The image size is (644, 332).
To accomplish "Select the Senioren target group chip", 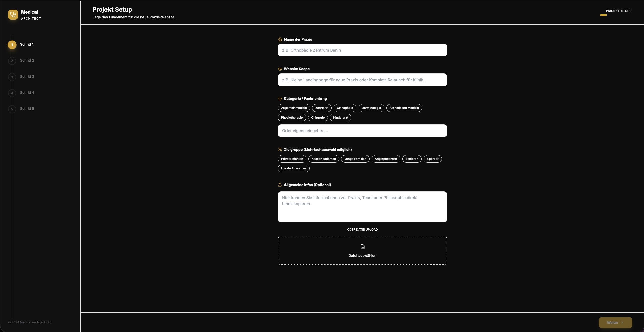I will [x=411, y=159].
